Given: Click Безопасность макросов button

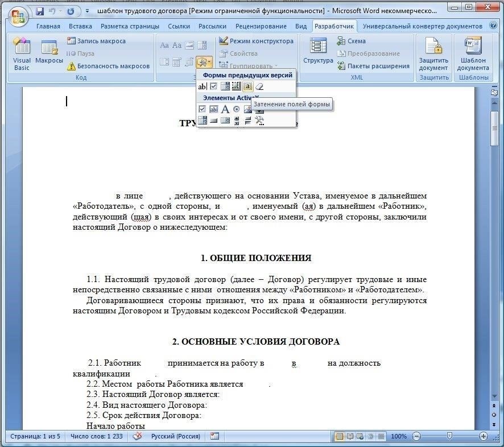Looking at the screenshot, I should click(x=108, y=66).
